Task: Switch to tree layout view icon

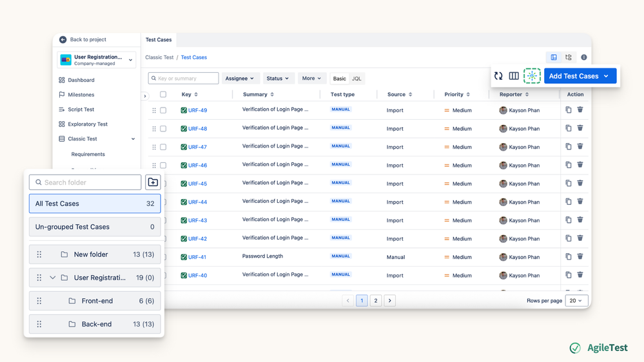Action: (x=569, y=57)
